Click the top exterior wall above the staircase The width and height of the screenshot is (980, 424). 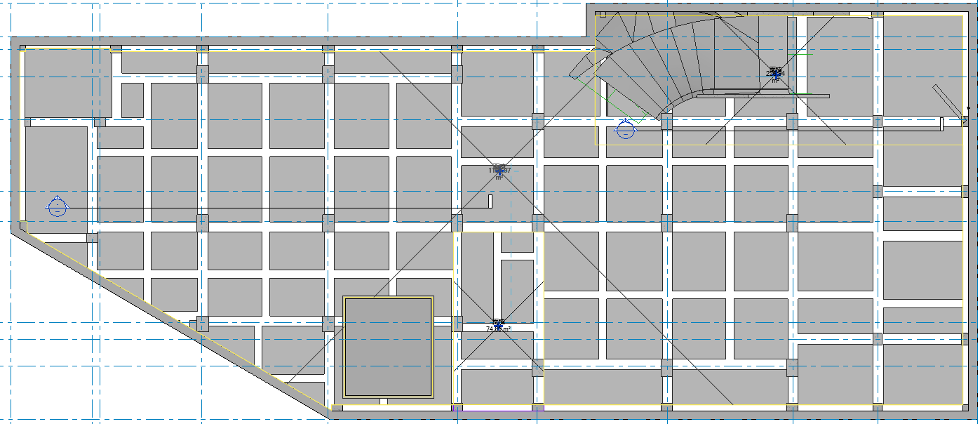coord(772,8)
